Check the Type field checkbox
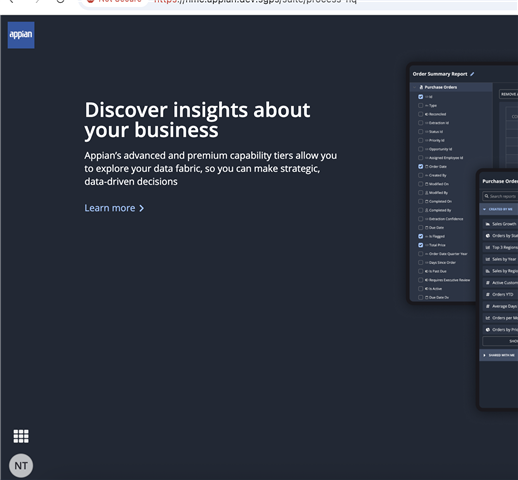 point(420,105)
